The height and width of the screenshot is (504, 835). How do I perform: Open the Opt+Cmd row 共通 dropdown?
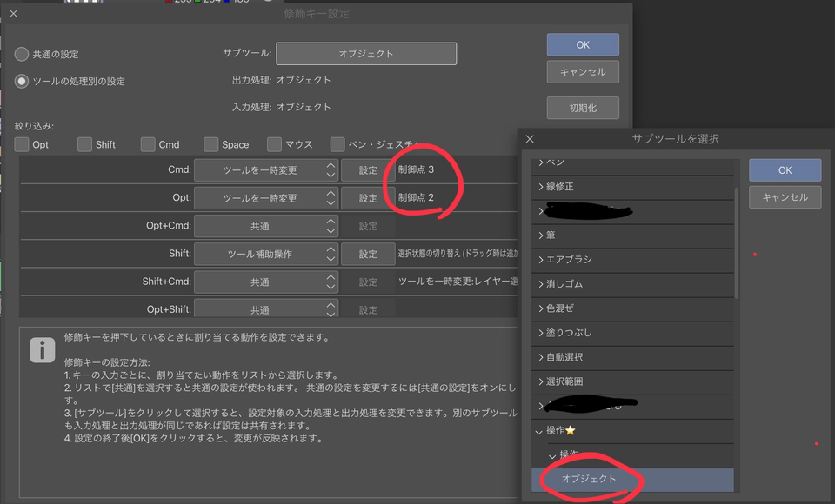[265, 226]
